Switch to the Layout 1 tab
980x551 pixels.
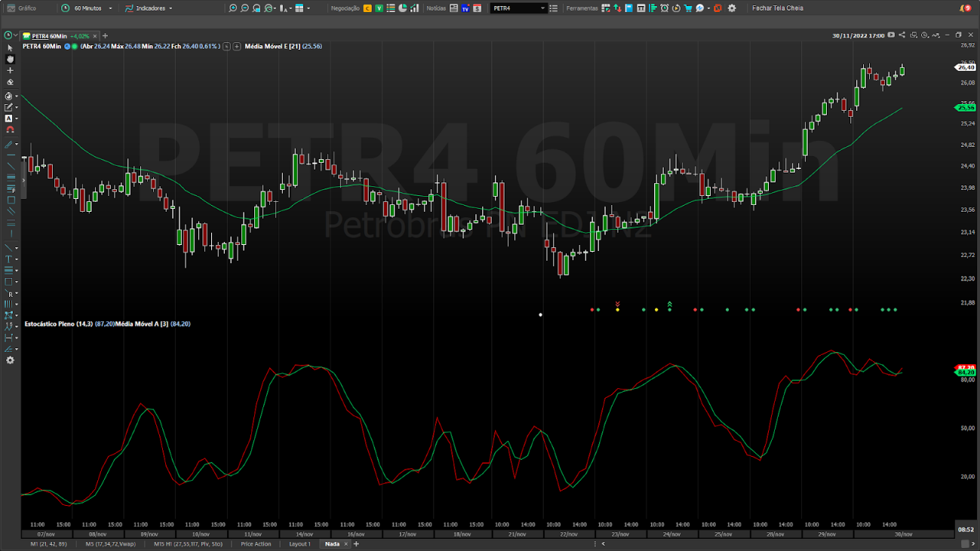click(x=300, y=543)
